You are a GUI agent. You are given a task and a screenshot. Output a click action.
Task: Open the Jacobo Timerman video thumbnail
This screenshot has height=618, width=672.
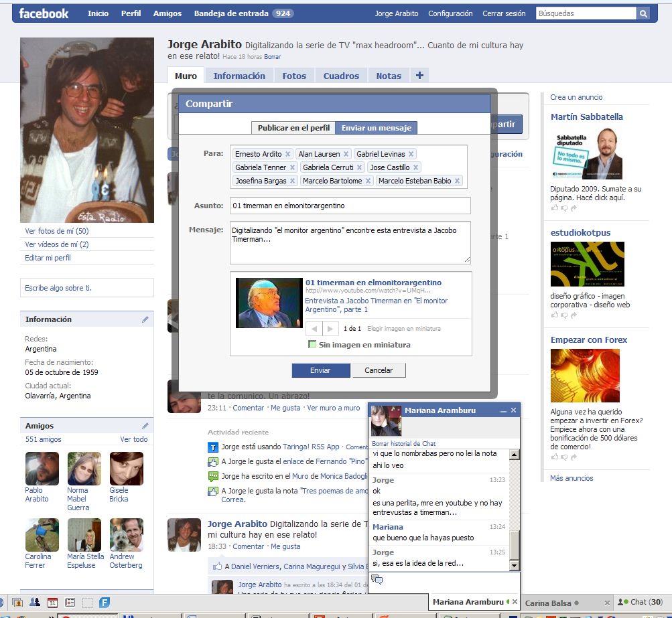[x=269, y=303]
